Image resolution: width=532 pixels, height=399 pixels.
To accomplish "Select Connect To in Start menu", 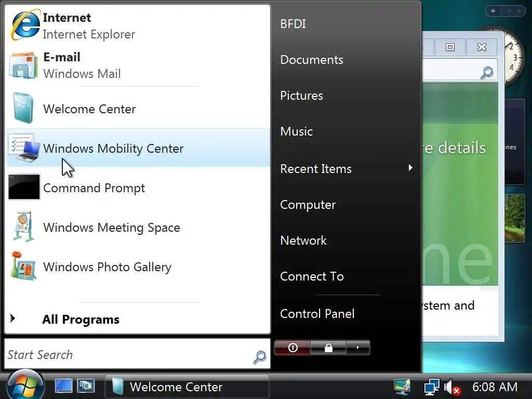I will point(312,276).
